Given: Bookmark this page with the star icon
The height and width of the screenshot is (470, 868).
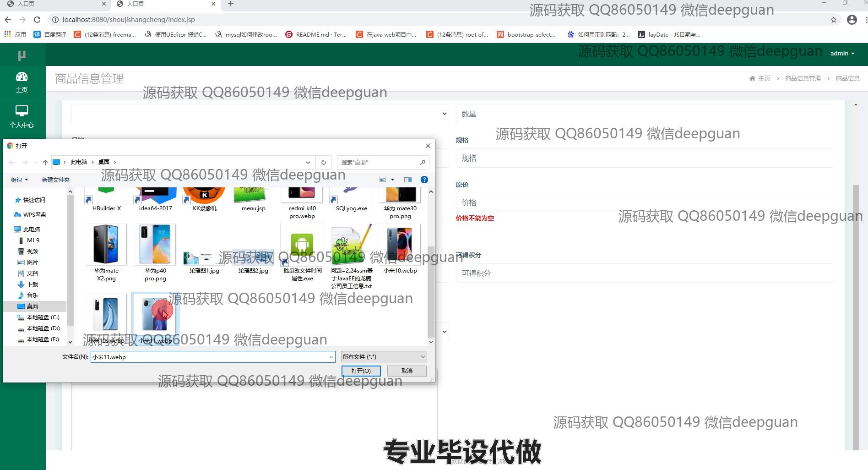Looking at the screenshot, I should [833, 20].
